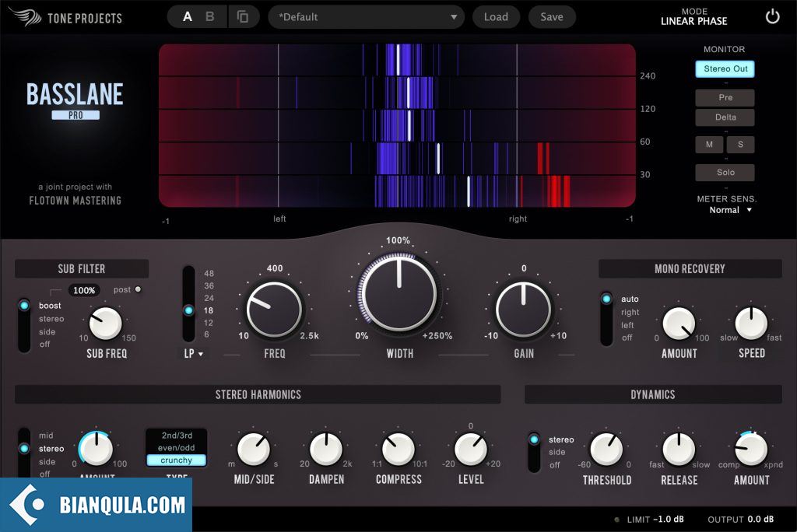Set sub filter mode to stereo
Image resolution: width=797 pixels, height=532 pixels.
51,319
